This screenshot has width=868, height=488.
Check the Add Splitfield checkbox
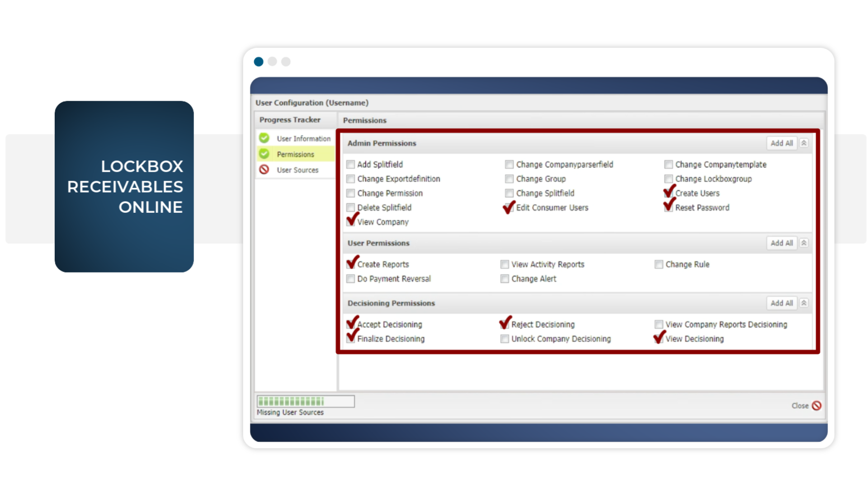(350, 164)
